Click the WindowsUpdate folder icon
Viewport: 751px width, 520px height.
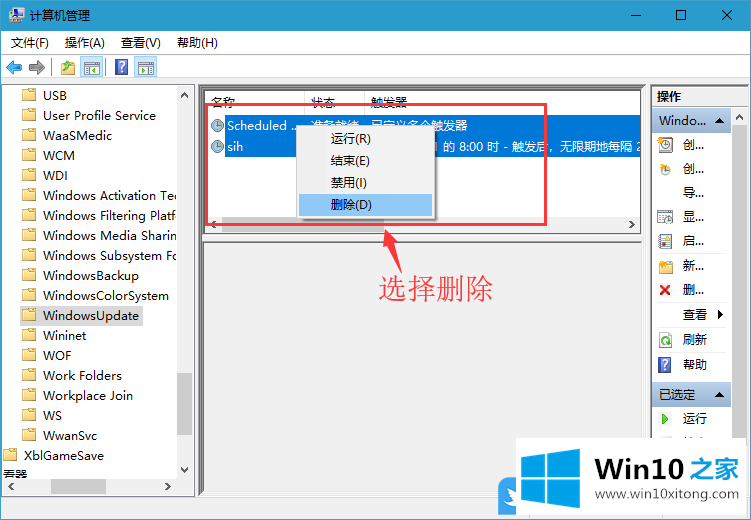click(x=29, y=315)
